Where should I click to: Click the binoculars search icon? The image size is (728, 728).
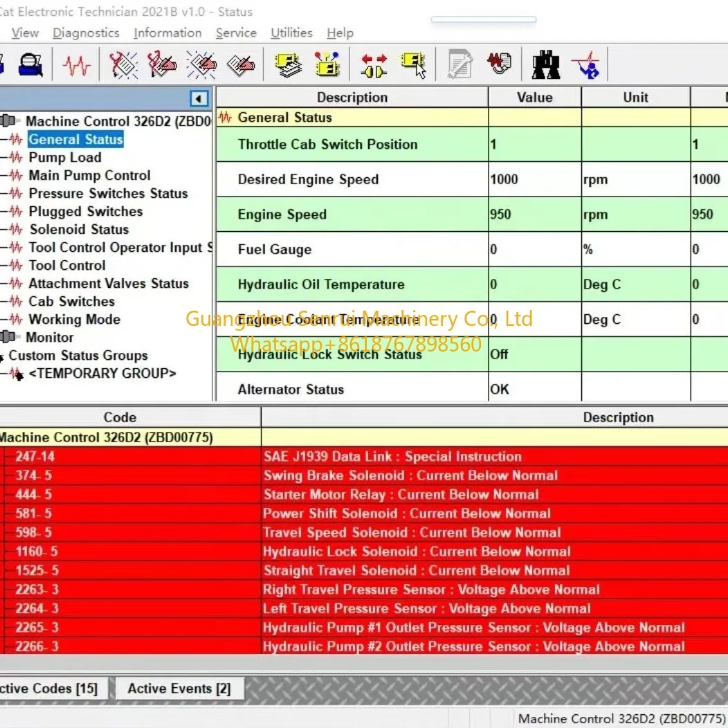coord(545,64)
